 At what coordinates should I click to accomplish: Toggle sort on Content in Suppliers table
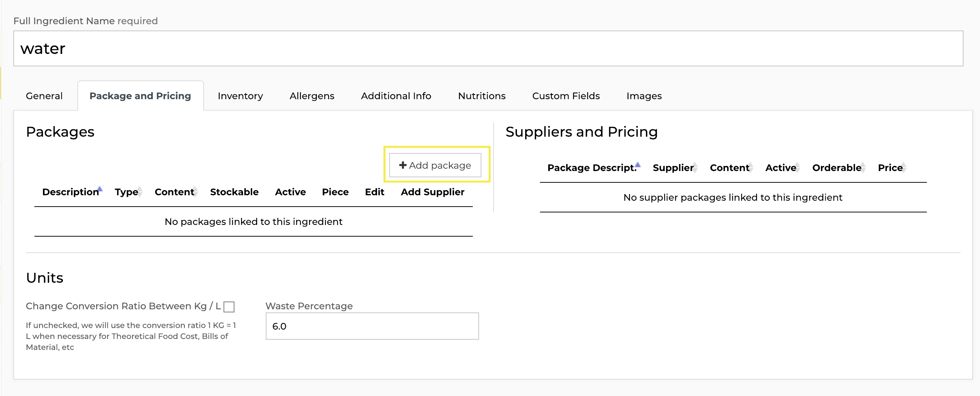click(730, 168)
